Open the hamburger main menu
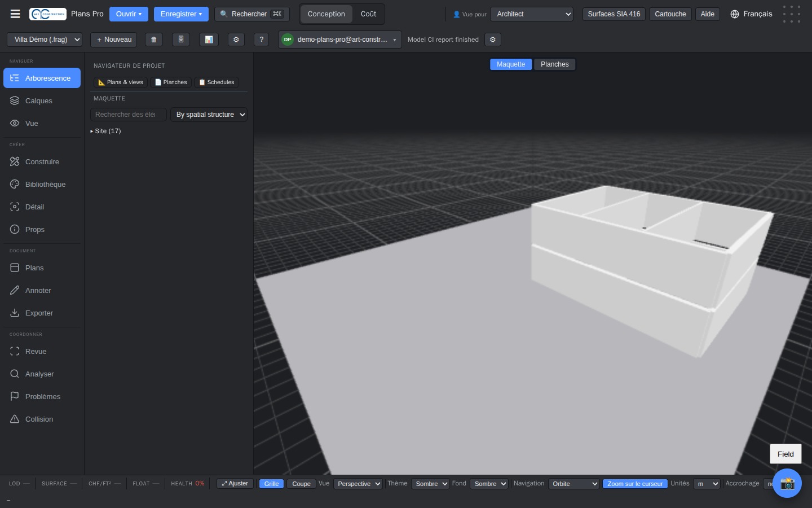Screen dimensions: 812x508 pyautogui.click(x=15, y=14)
